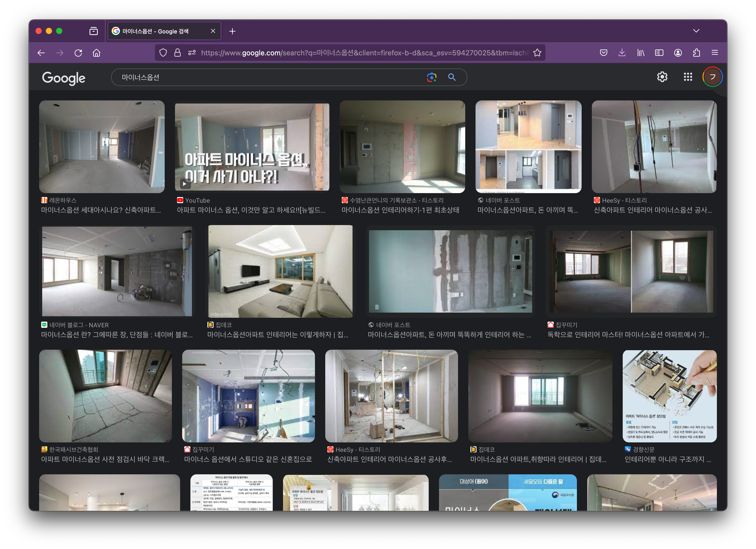Go to the Firefox home page
Viewport: 756px width, 549px height.
coord(96,53)
